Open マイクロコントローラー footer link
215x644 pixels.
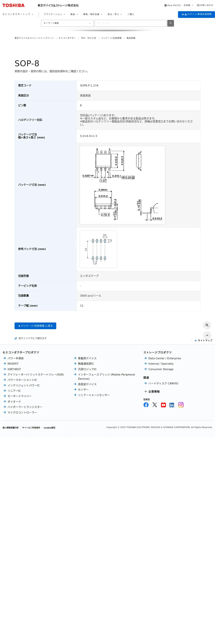click(22, 412)
